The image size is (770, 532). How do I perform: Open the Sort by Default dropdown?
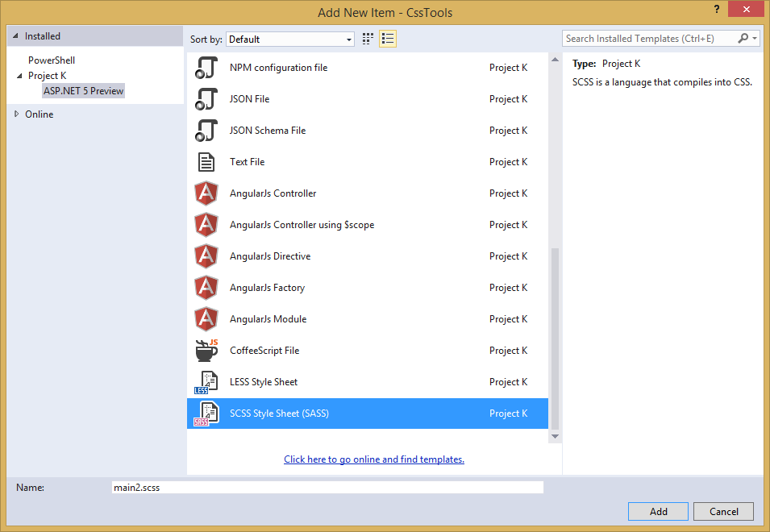[x=290, y=39]
